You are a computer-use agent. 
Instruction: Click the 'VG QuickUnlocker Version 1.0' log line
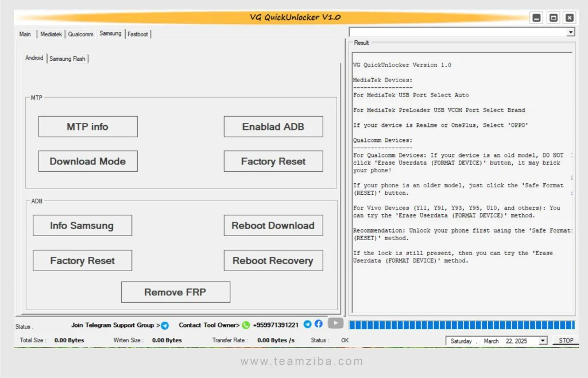[402, 65]
